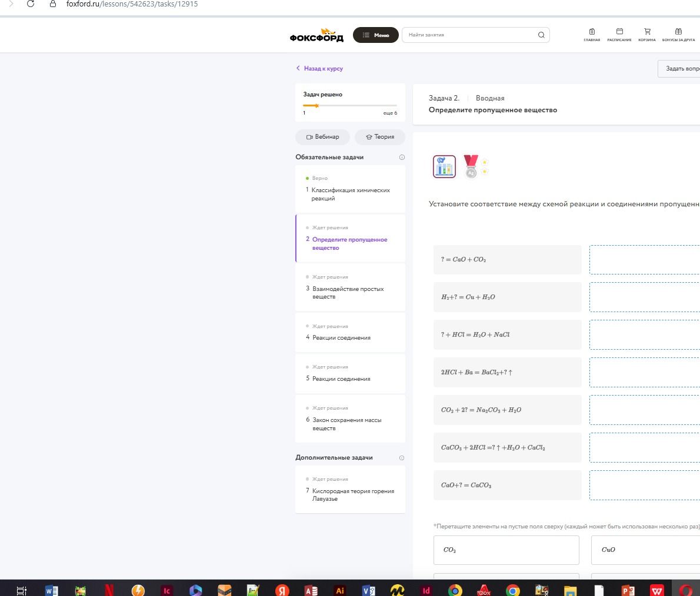Click the Foxford logo

(x=316, y=35)
